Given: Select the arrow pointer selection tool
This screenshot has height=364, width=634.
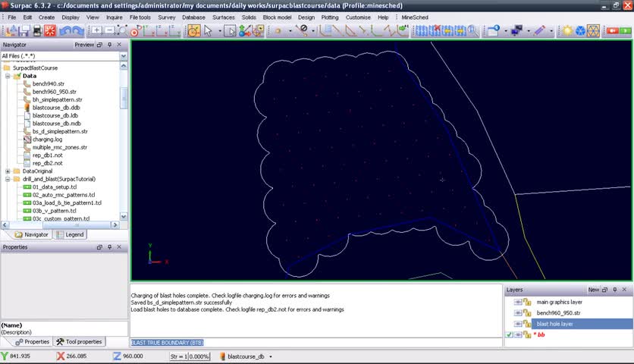Looking at the screenshot, I should pos(208,31).
